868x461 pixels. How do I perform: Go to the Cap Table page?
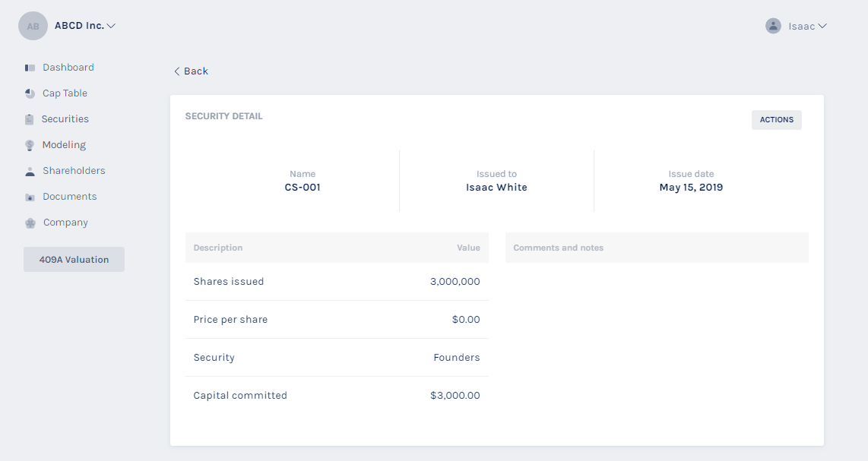(65, 93)
